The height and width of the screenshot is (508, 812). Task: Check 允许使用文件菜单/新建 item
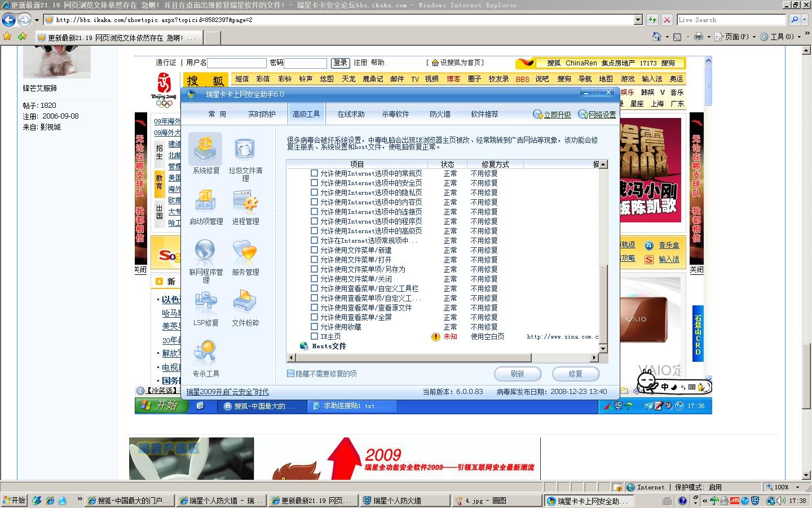[x=315, y=250]
